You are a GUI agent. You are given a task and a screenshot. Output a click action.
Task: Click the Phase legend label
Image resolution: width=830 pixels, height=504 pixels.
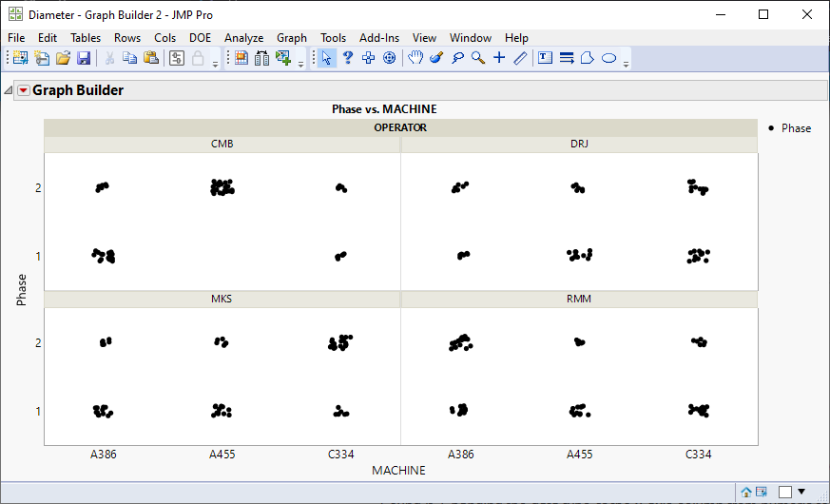[796, 128]
